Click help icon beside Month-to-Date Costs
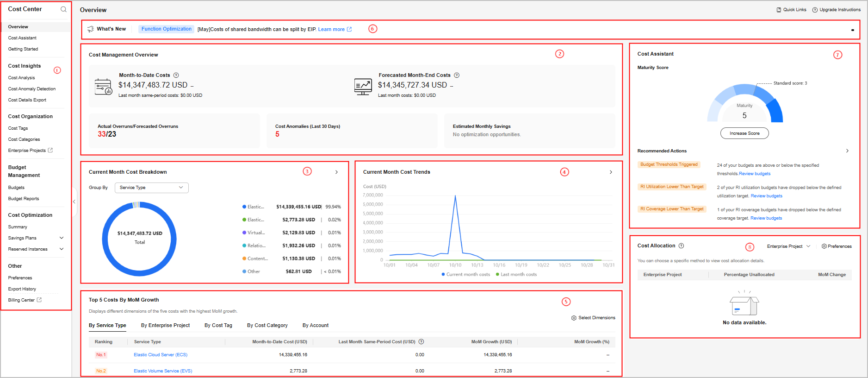 (x=176, y=75)
